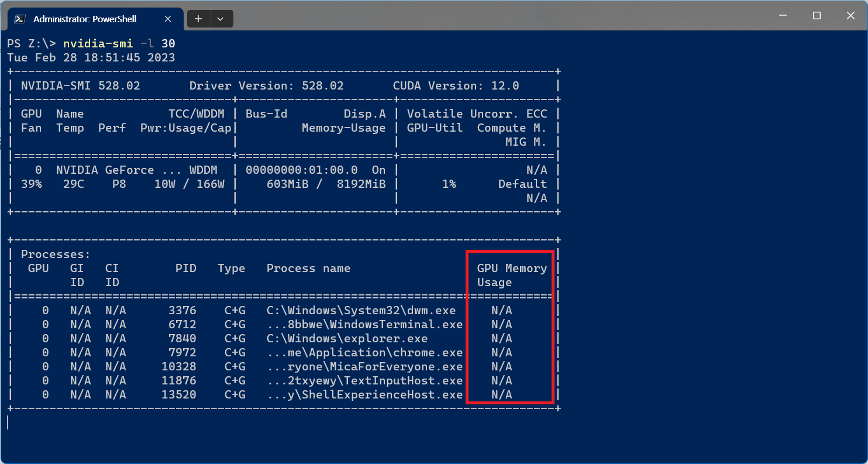Click the PowerShell icon in the tab
The height and width of the screenshot is (464, 868).
pos(20,19)
